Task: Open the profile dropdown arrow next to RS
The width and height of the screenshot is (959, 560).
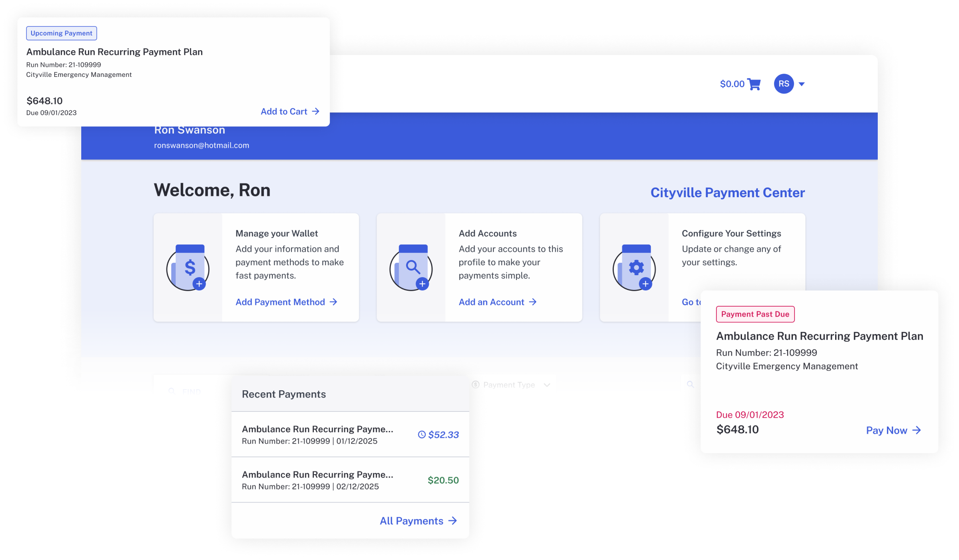Action: click(801, 84)
